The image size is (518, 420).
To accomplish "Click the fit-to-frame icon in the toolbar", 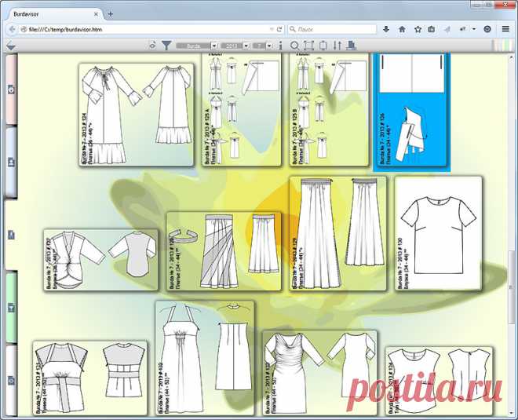I will pyautogui.click(x=308, y=46).
